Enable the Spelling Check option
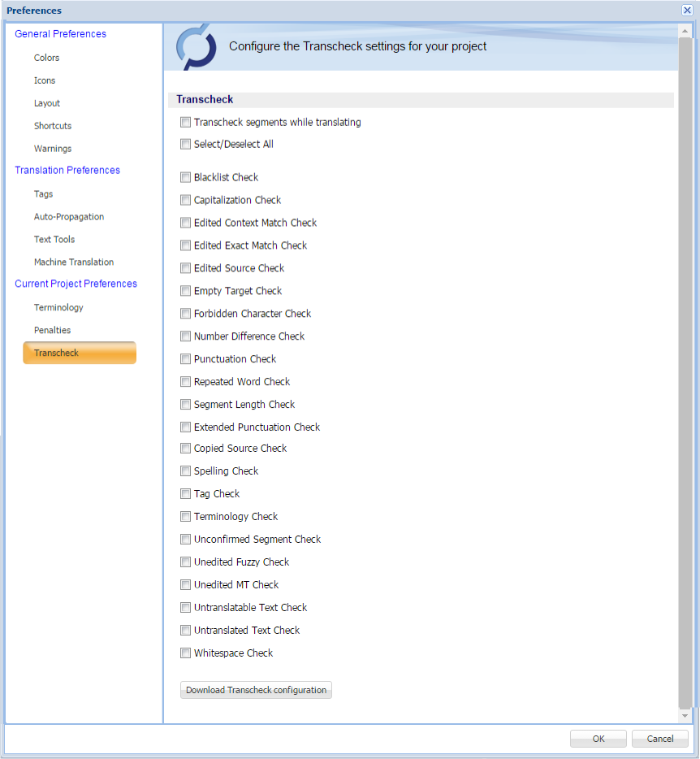The image size is (700, 759). (185, 471)
